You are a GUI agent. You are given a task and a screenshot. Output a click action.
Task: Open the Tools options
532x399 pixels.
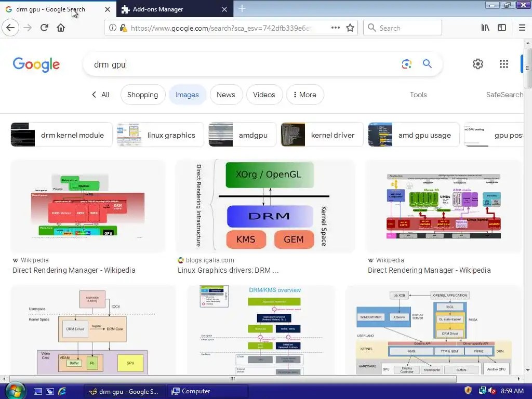click(x=418, y=95)
